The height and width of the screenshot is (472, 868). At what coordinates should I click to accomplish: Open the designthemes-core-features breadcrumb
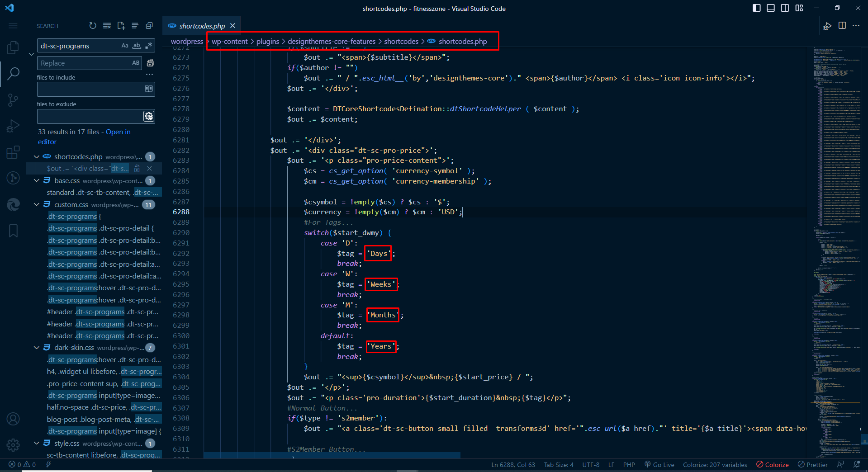pos(332,41)
